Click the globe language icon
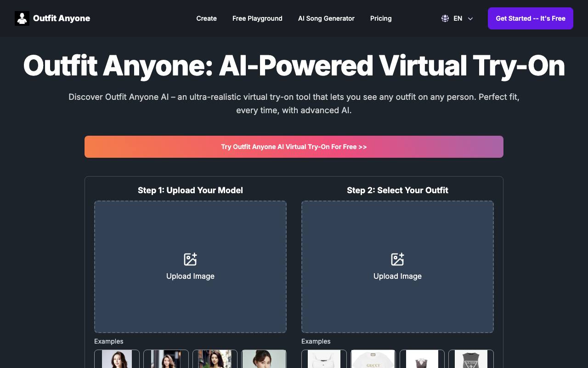This screenshot has height=368, width=588. point(445,18)
